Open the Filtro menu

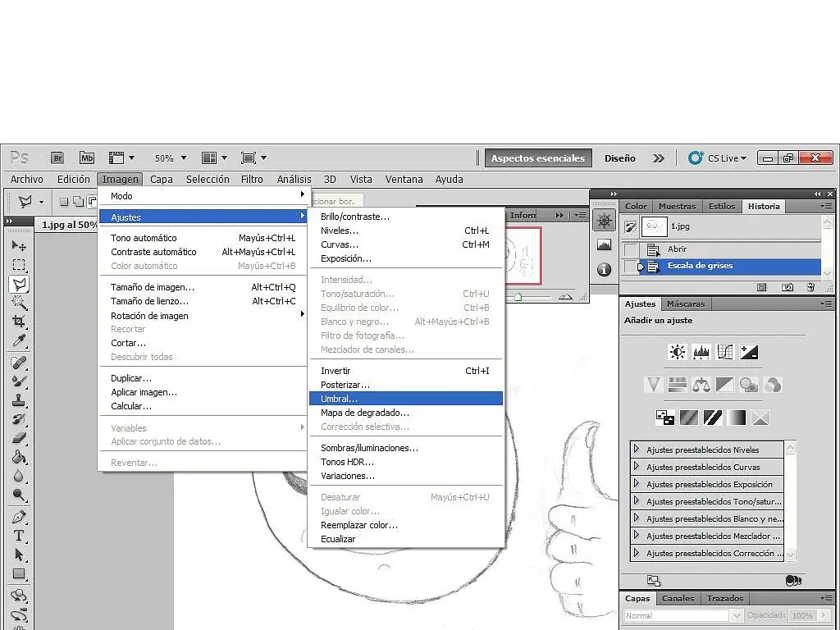252,180
